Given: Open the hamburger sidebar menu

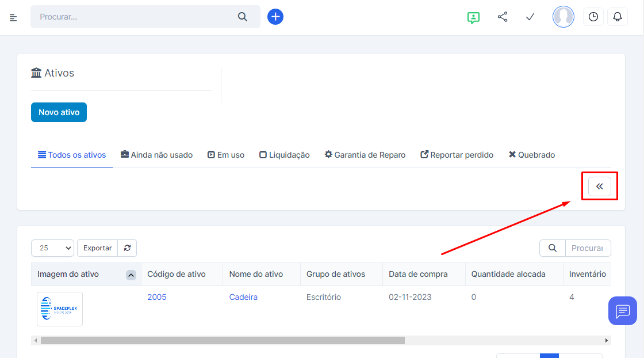Looking at the screenshot, I should pyautogui.click(x=14, y=17).
